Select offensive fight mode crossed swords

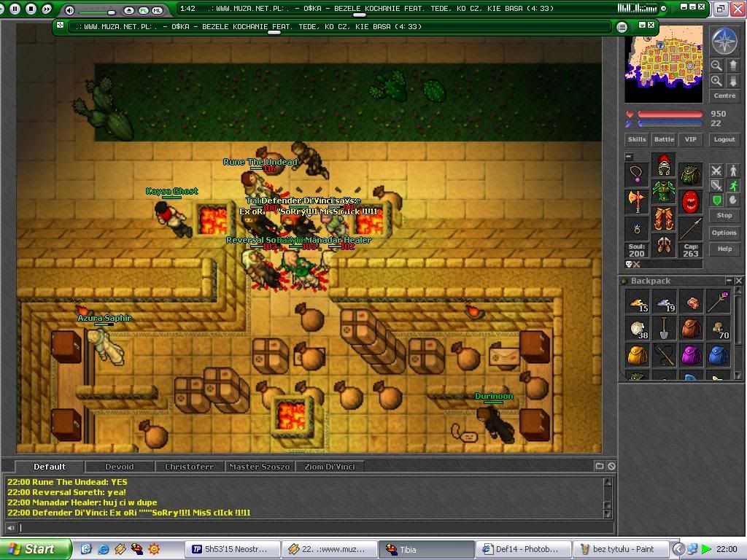click(x=716, y=171)
